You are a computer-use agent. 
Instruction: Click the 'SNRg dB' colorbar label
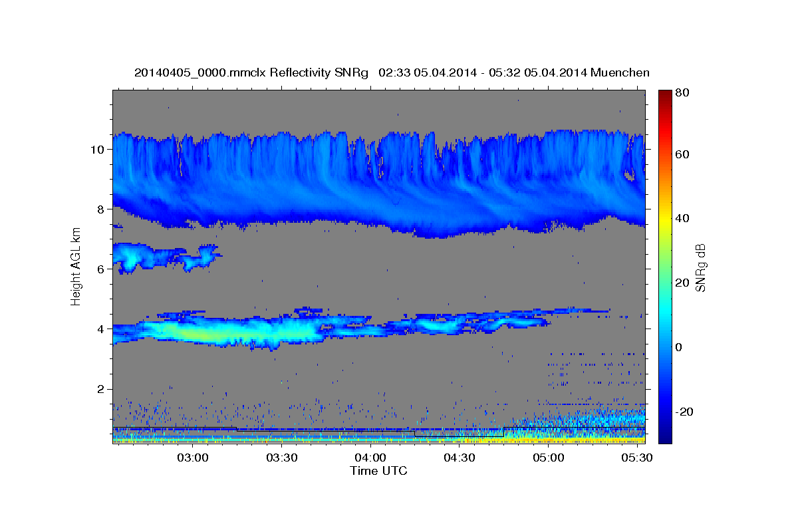tap(700, 267)
